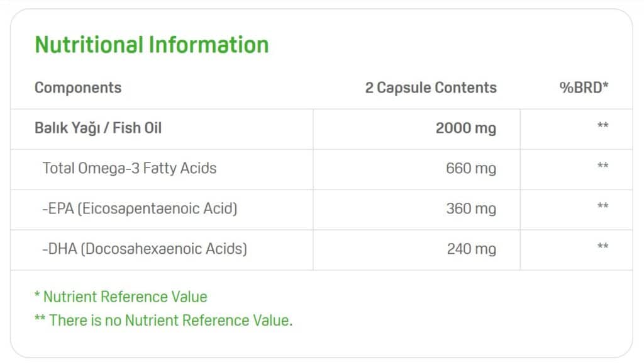Viewport: 644px width, 364px height.
Task: Click the Fish Oil row double asterisk
Action: click(x=602, y=126)
